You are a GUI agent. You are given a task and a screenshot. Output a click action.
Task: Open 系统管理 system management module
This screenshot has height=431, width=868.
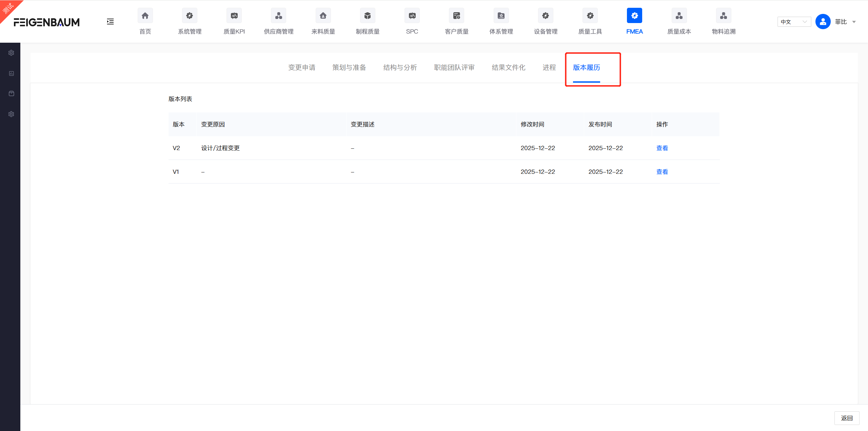coord(190,16)
